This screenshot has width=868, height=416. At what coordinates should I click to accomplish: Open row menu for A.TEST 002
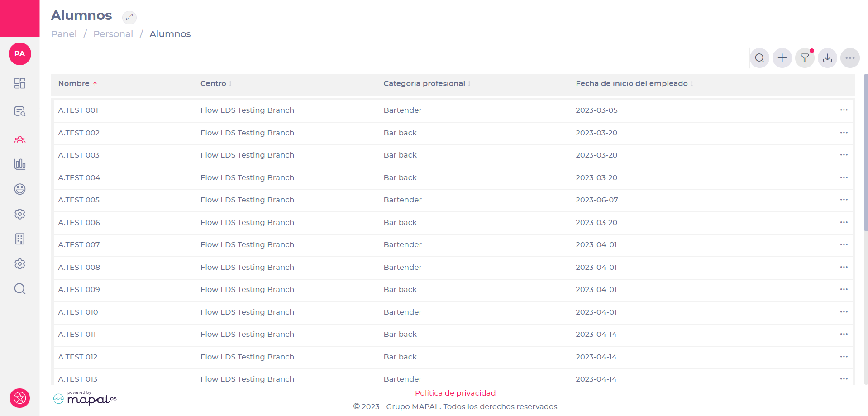[844, 133]
